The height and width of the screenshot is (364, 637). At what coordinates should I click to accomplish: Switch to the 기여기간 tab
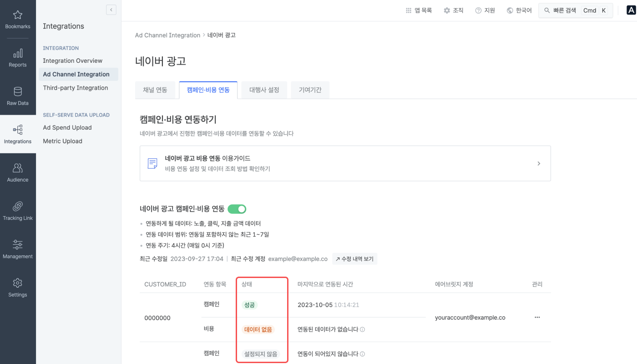pyautogui.click(x=310, y=90)
